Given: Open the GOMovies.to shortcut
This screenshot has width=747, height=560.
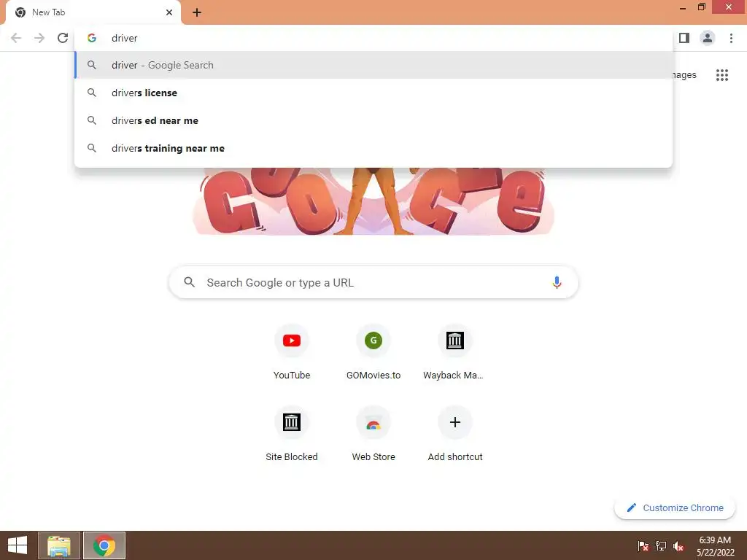Looking at the screenshot, I should point(373,352).
